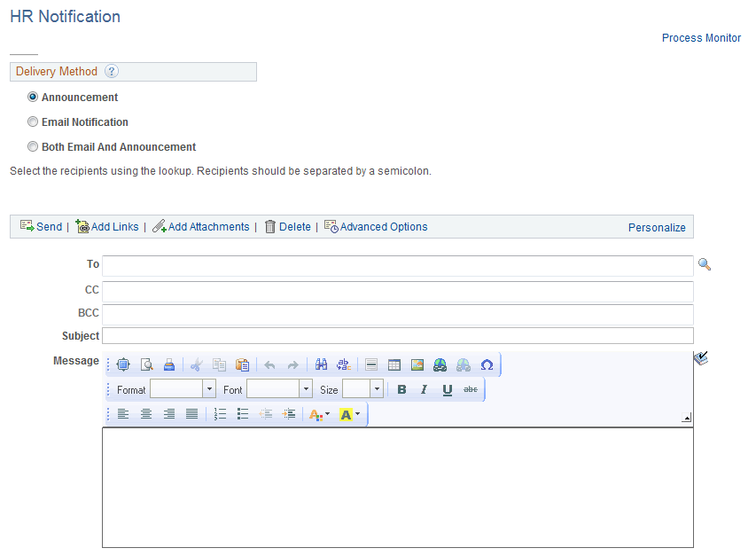Toggle bold formatting
Image resolution: width=756 pixels, height=556 pixels.
point(401,389)
